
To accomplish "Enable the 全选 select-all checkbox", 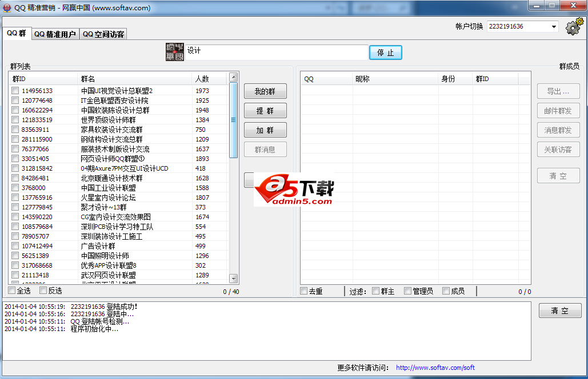I will pos(12,291).
